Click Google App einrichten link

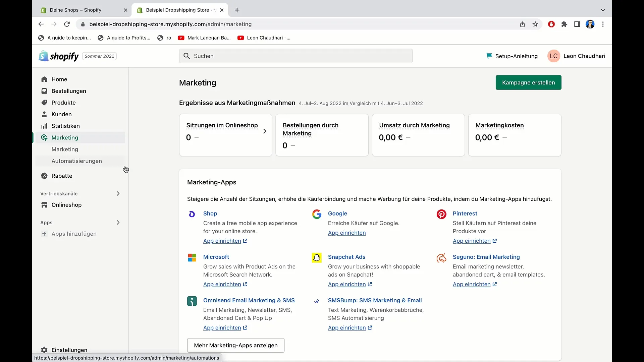346,233
